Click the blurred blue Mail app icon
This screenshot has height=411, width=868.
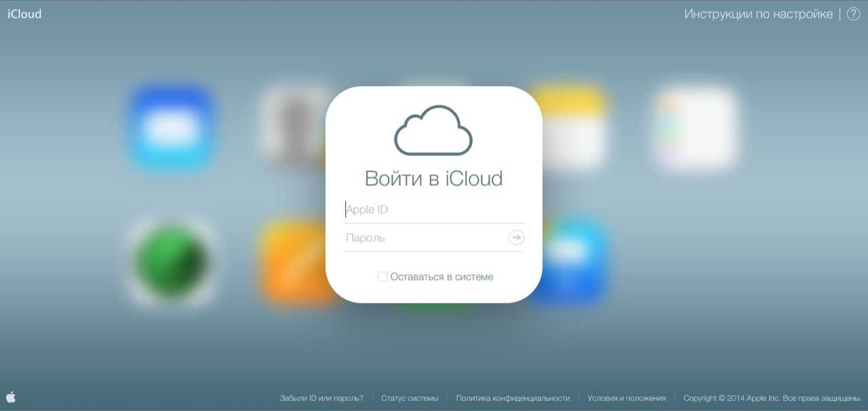[x=170, y=128]
